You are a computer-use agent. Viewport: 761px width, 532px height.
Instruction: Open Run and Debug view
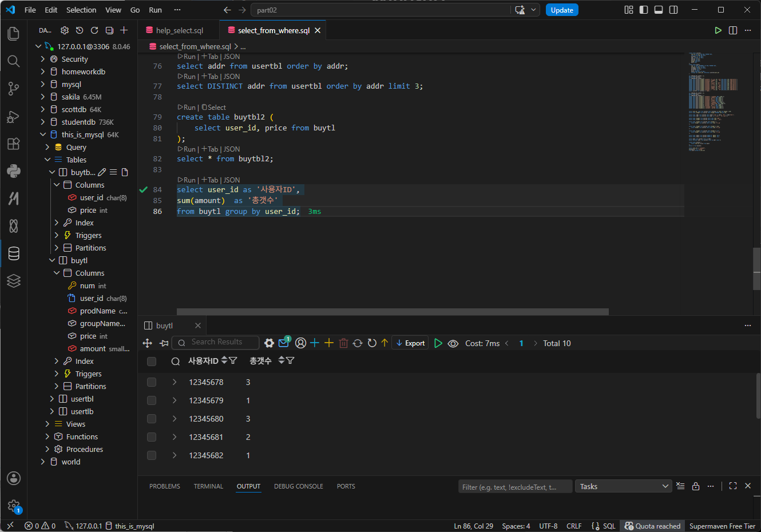coord(14,116)
